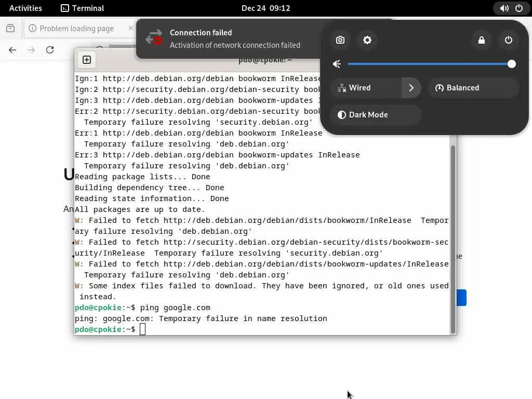The height and width of the screenshot is (399, 532).
Task: Click top bar volume indicator
Action: click(504, 8)
